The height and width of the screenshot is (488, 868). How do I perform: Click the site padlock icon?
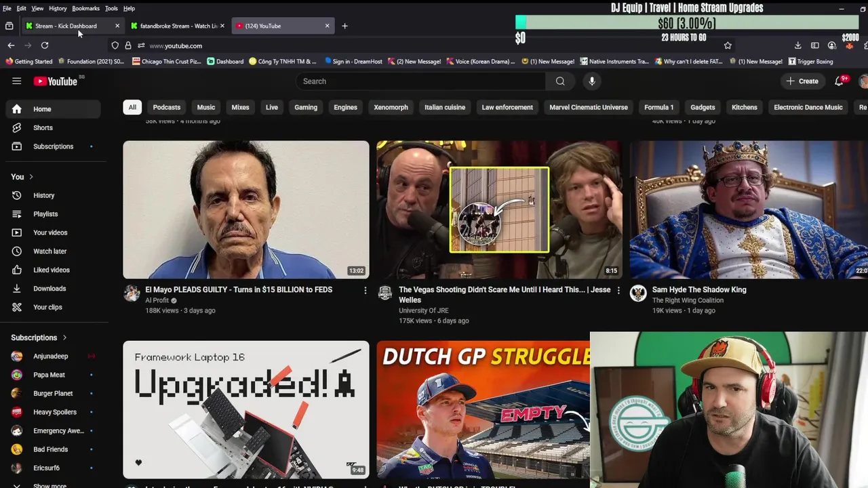[128, 45]
